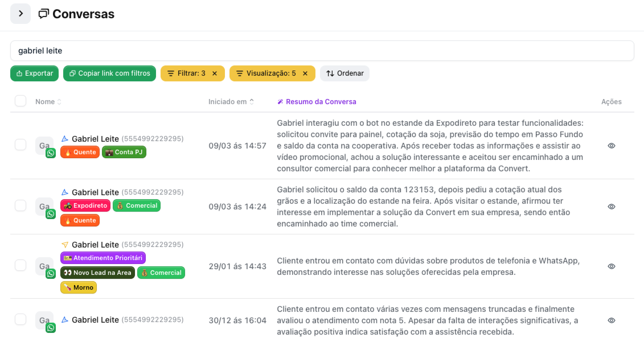Open Gabriel Leite from the 29/01 14:43 row
The height and width of the screenshot is (342, 644).
coord(95,245)
